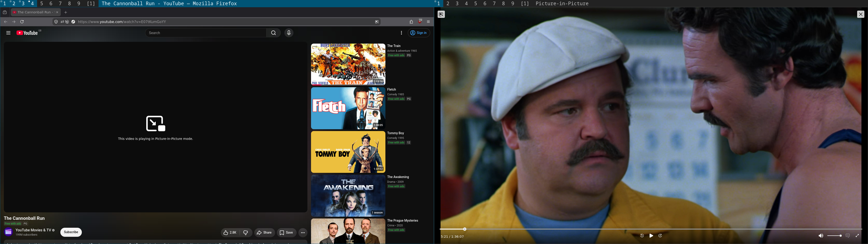Click The Train title link
The height and width of the screenshot is (244, 868).
[x=394, y=46]
